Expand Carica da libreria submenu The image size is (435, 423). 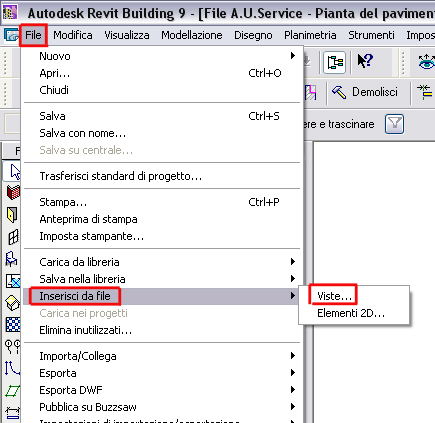162,262
